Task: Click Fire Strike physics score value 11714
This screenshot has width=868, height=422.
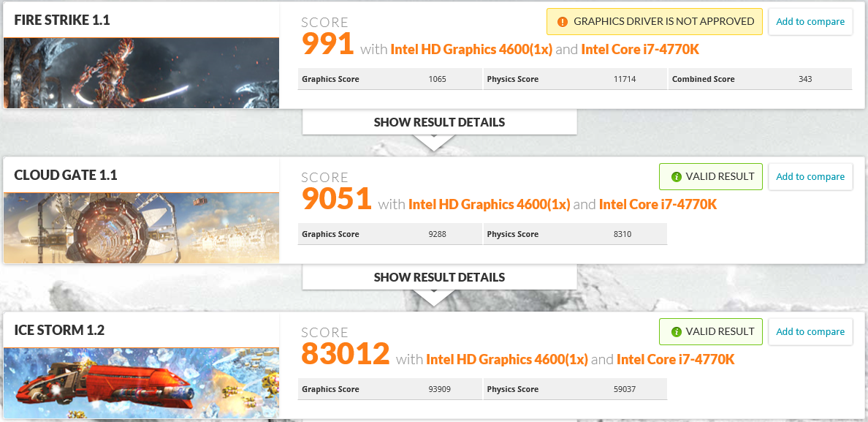Action: pyautogui.click(x=625, y=79)
